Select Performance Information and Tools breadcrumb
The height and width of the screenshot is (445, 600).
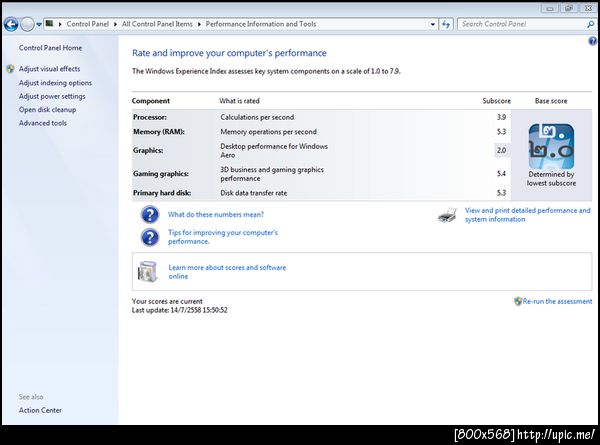(x=261, y=24)
